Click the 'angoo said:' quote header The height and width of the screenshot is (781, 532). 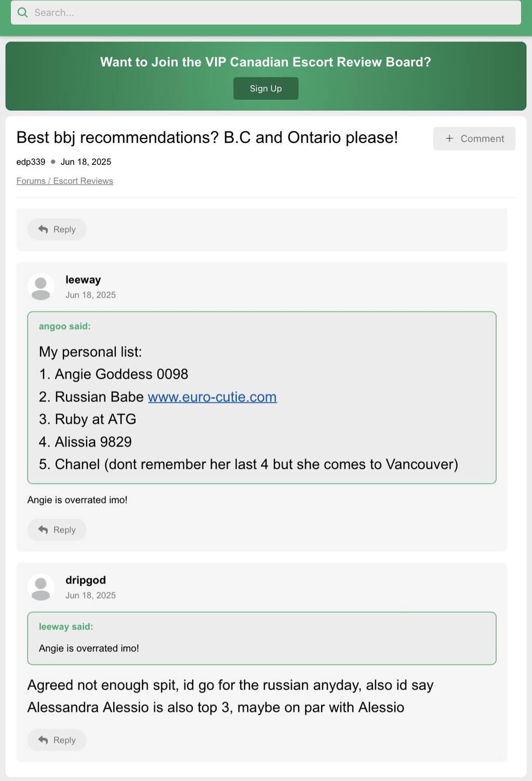tap(64, 327)
